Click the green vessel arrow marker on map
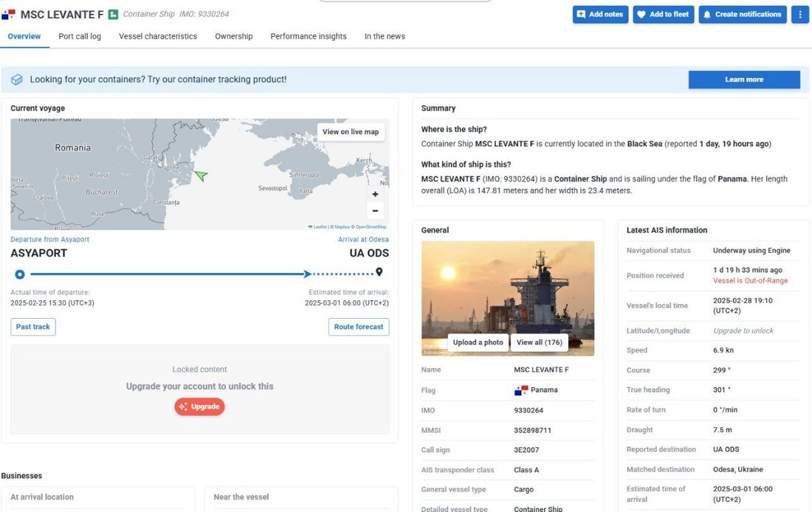This screenshot has width=812, height=512. tap(201, 176)
